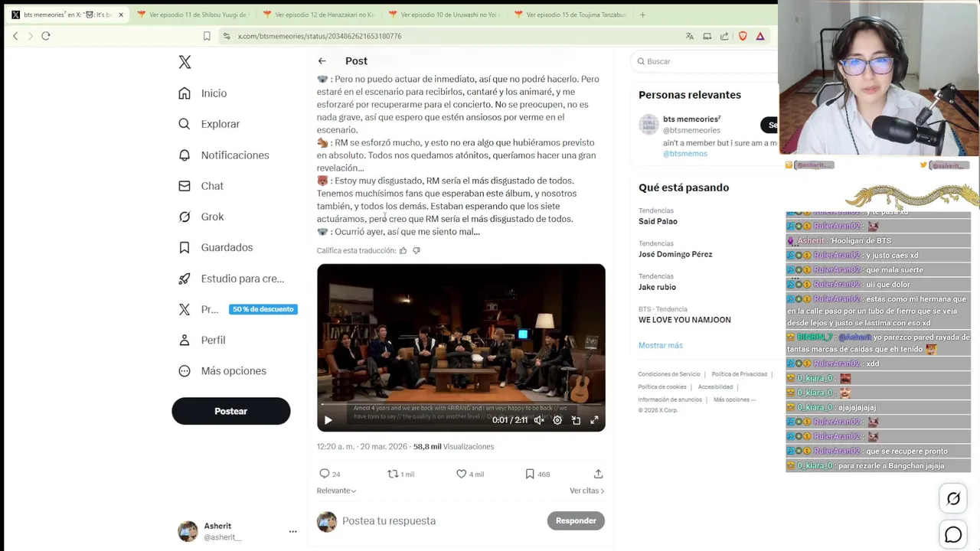Image resolution: width=980 pixels, height=551 pixels.
Task: Open the Relevante sort dropdown
Action: (x=336, y=491)
